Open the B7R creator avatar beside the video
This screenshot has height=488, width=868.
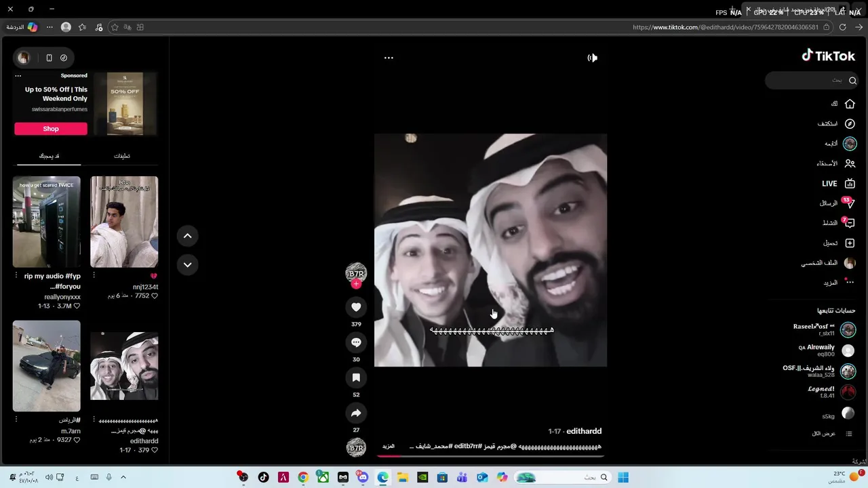coord(356,273)
